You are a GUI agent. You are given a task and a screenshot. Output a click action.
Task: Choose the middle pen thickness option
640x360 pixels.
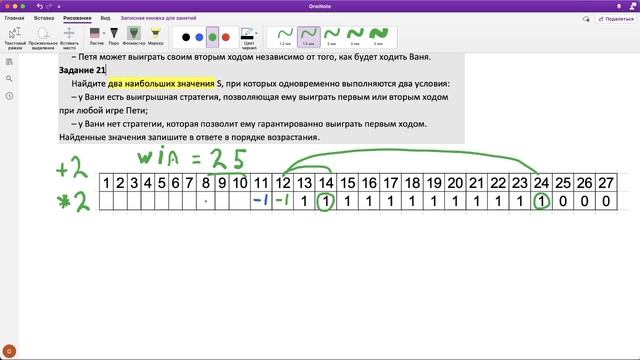tap(332, 37)
